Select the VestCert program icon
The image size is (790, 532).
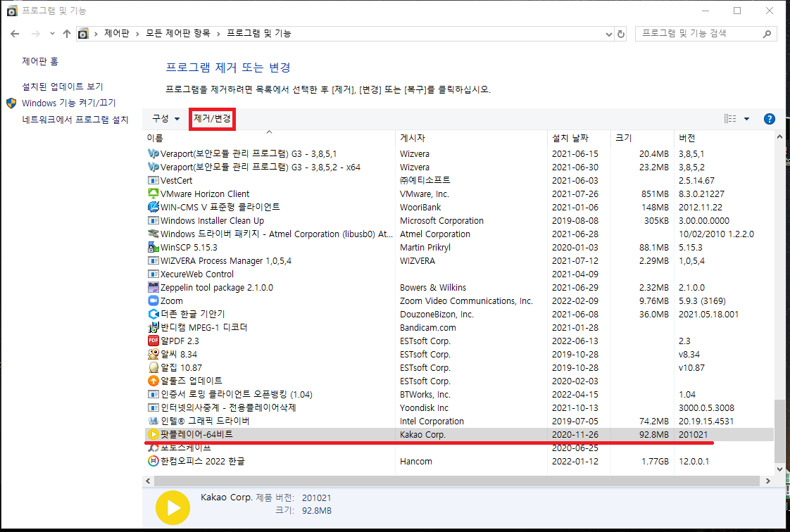click(153, 180)
